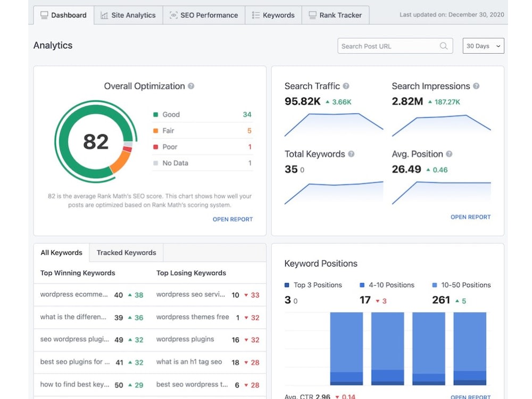Click the 82 score donut chart

pos(96,142)
